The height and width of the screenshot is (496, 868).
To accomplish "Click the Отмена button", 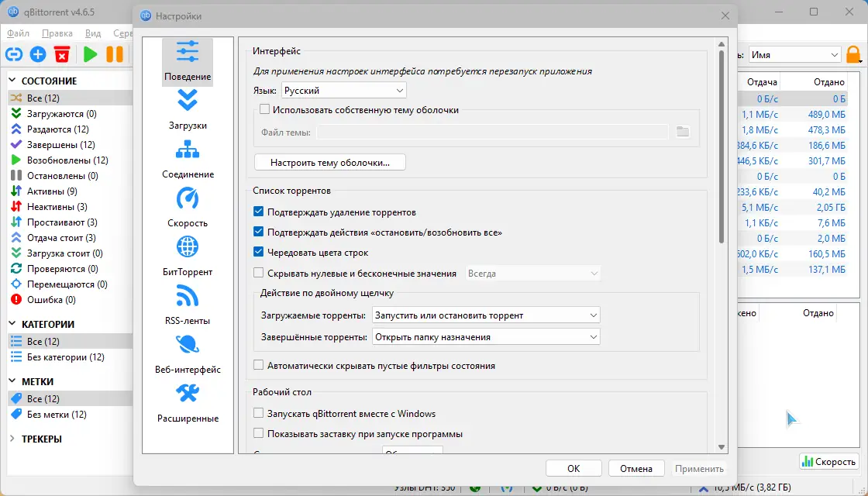I will click(636, 468).
